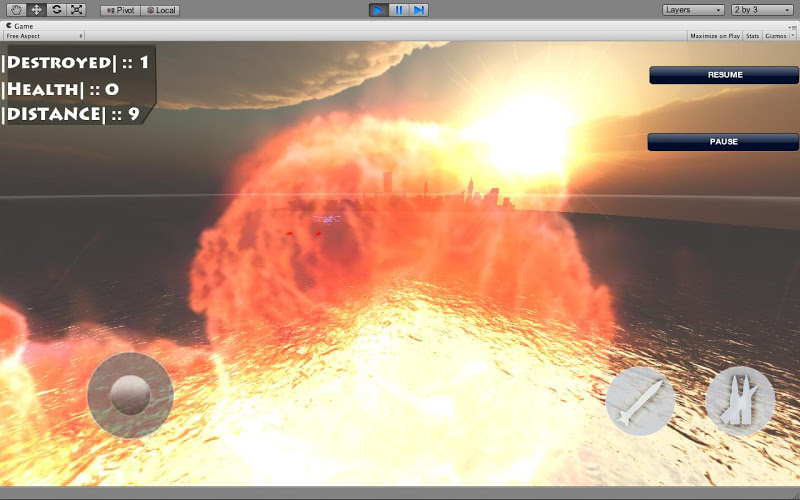800x500 pixels.
Task: Advance one frame with the Step button
Action: point(418,10)
